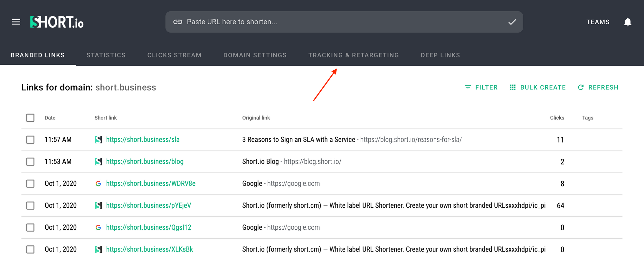Click the Short.io favicon in the XLKsBk row
This screenshot has width=644, height=259.
[98, 249]
